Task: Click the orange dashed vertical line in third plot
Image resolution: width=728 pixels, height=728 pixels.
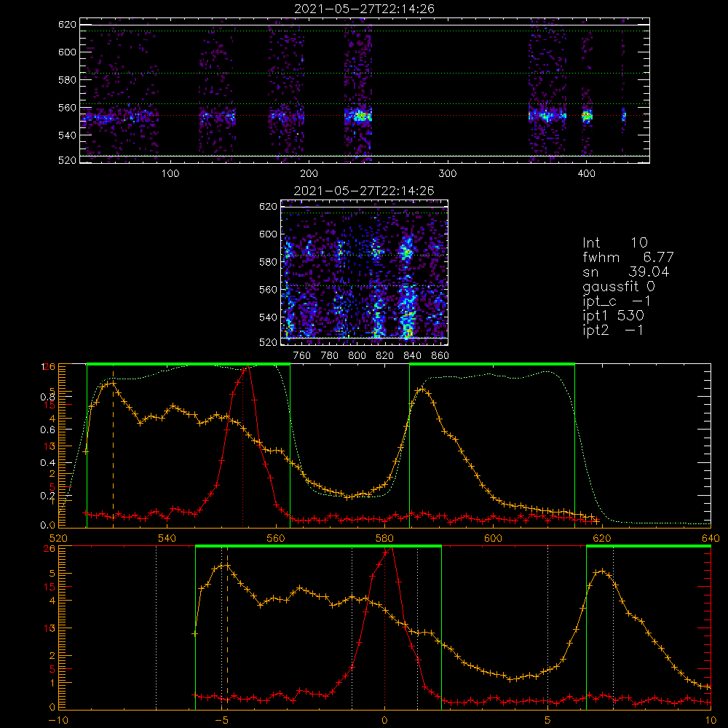Action: 113,449
